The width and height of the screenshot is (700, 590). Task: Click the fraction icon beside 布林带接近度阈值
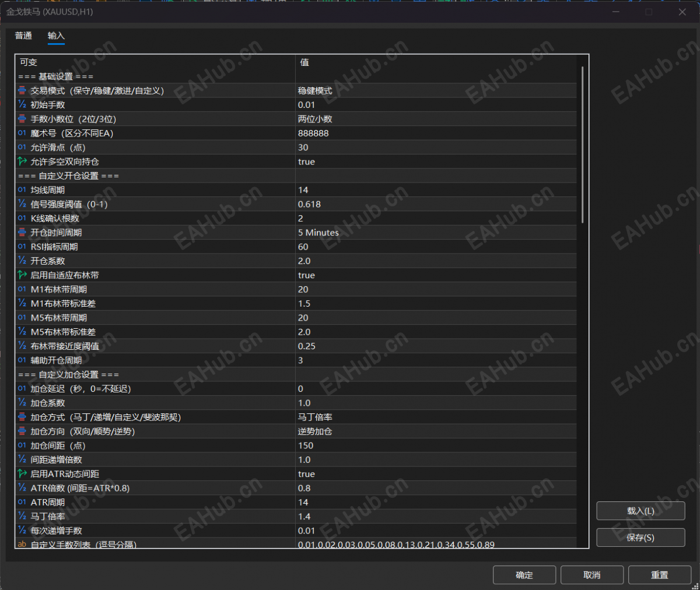22,346
